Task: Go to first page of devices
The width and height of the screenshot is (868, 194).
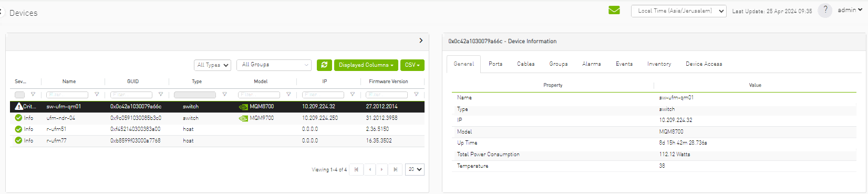Action: (x=356, y=169)
